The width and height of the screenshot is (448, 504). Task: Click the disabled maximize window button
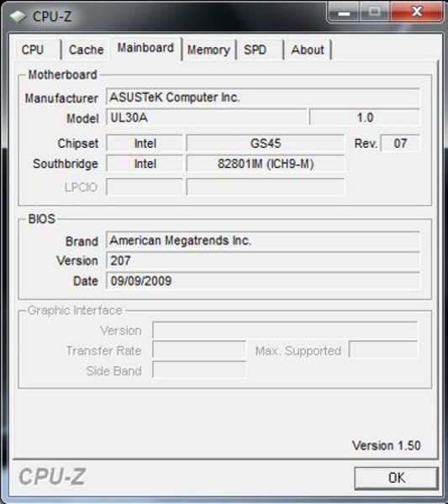(374, 13)
